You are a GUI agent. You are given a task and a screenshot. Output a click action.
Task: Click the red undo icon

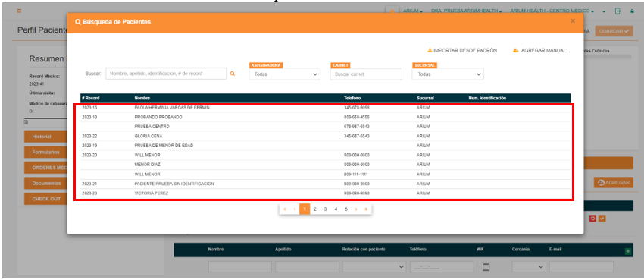pyautogui.click(x=592, y=219)
